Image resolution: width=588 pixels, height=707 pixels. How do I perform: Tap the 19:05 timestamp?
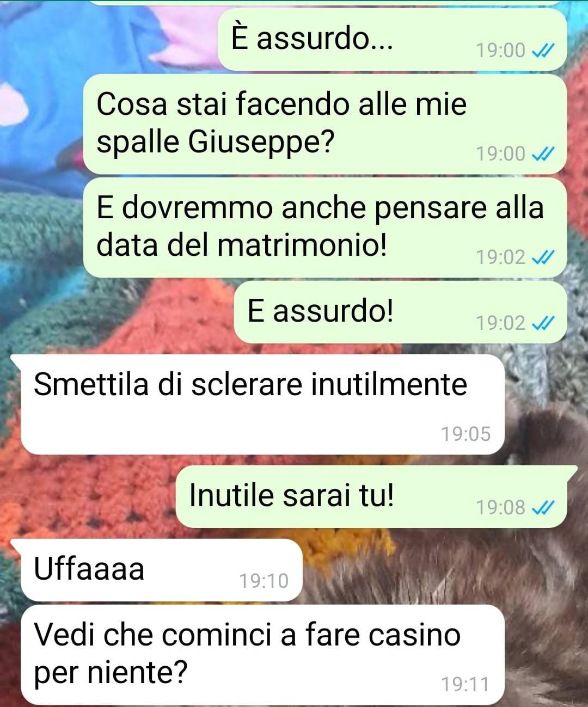[465, 434]
